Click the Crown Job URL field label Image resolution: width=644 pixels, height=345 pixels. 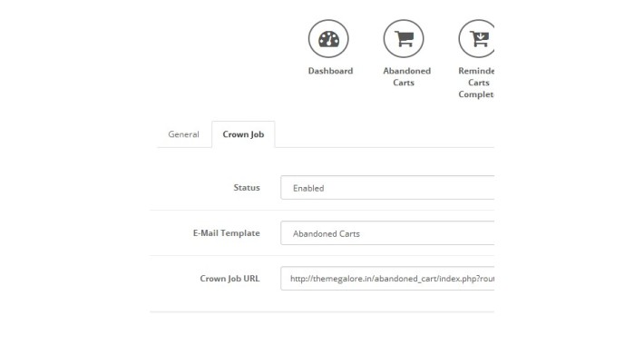click(229, 279)
